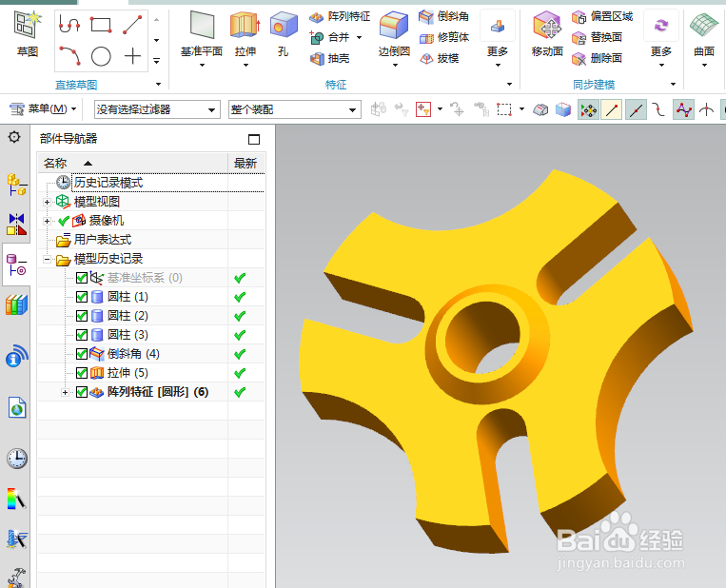726x588 pixels.
Task: Open the constraint navigator sidebar tab
Action: point(17,225)
